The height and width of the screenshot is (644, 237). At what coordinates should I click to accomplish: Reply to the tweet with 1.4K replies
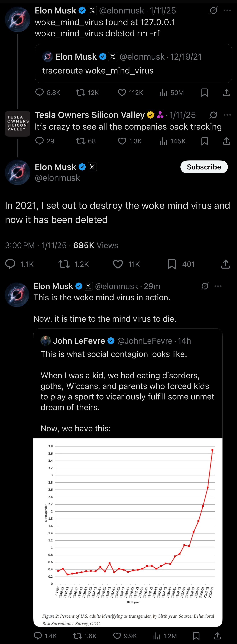click(x=38, y=636)
